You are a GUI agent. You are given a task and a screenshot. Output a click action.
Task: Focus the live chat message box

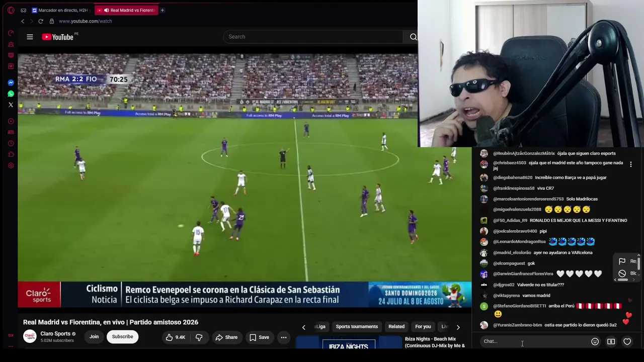(x=534, y=341)
